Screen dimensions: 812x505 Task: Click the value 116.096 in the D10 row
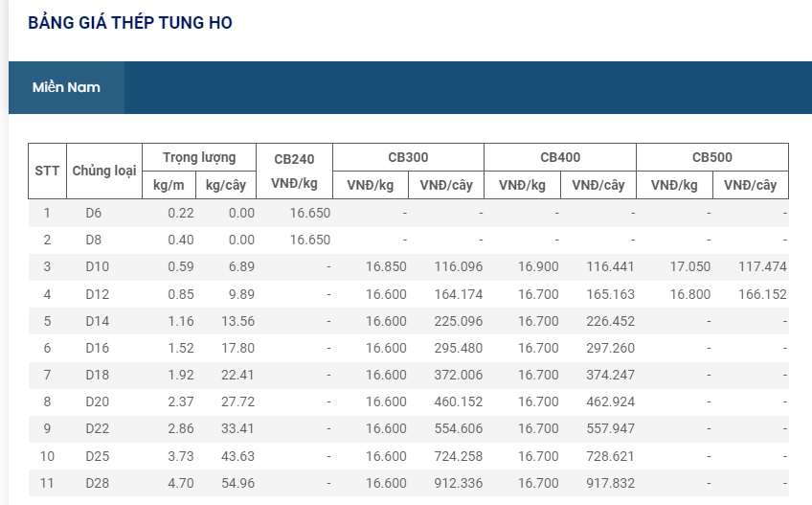(459, 267)
